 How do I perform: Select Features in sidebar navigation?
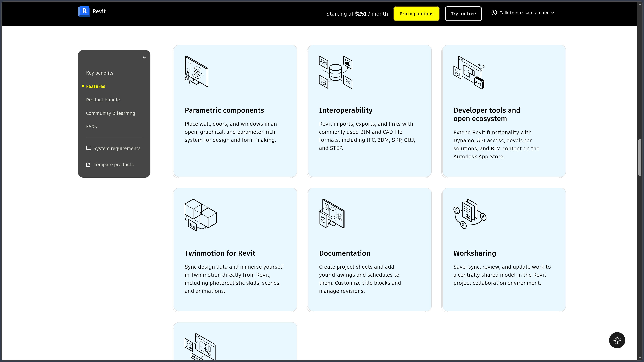point(95,86)
